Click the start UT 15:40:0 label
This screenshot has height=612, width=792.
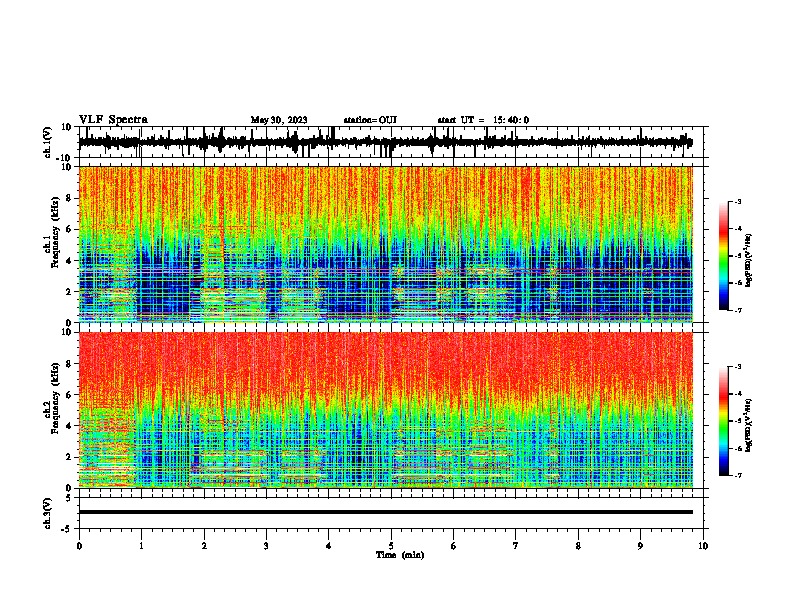(x=483, y=120)
